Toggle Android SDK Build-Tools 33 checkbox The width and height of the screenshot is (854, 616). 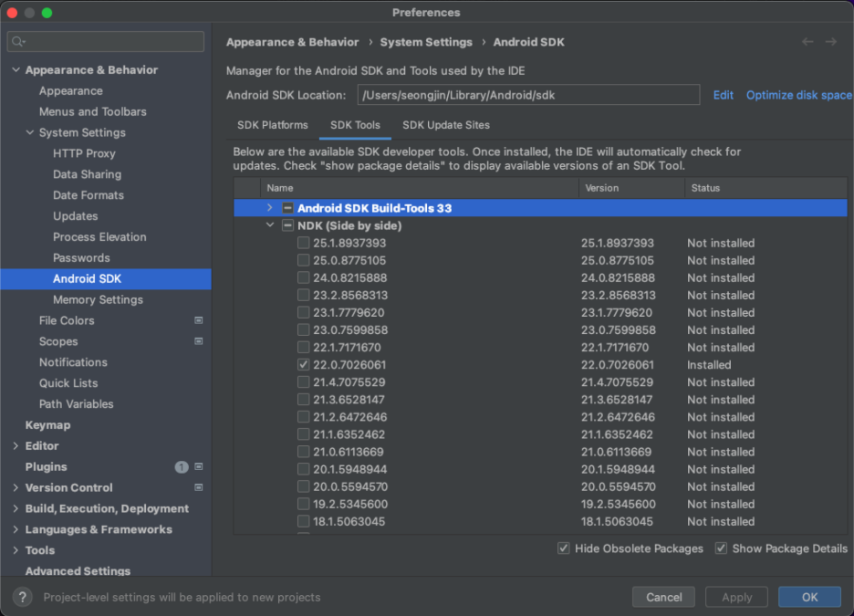click(287, 208)
